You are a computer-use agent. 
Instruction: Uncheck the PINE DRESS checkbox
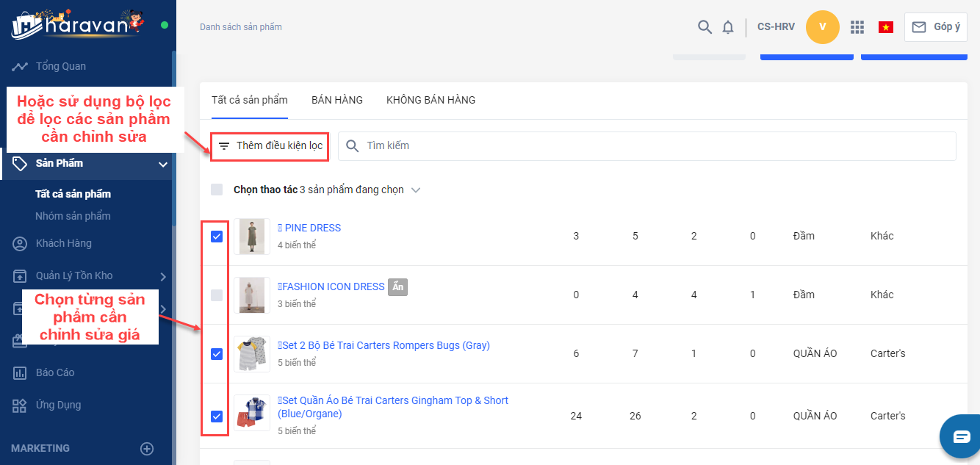point(217,237)
